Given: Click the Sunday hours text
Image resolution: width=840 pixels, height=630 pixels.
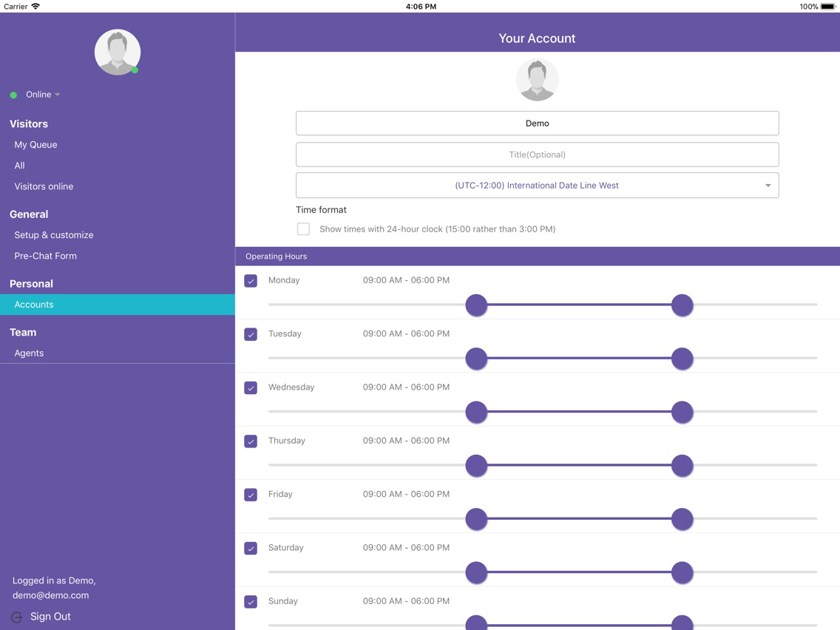Looking at the screenshot, I should pyautogui.click(x=406, y=601).
